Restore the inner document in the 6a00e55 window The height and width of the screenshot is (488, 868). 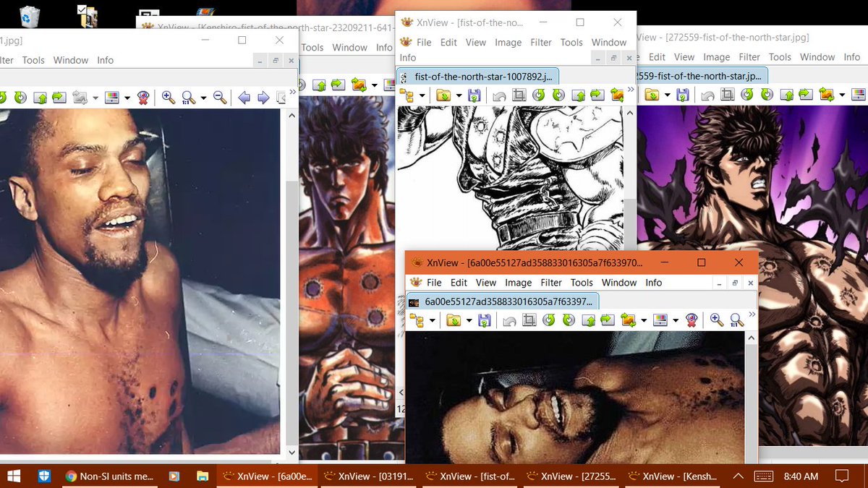(x=736, y=283)
